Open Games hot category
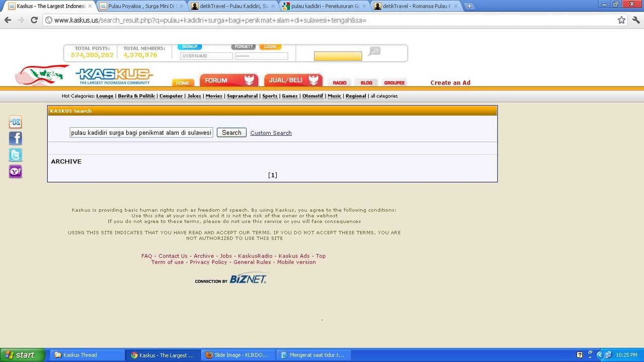The height and width of the screenshot is (362, 644). click(290, 96)
